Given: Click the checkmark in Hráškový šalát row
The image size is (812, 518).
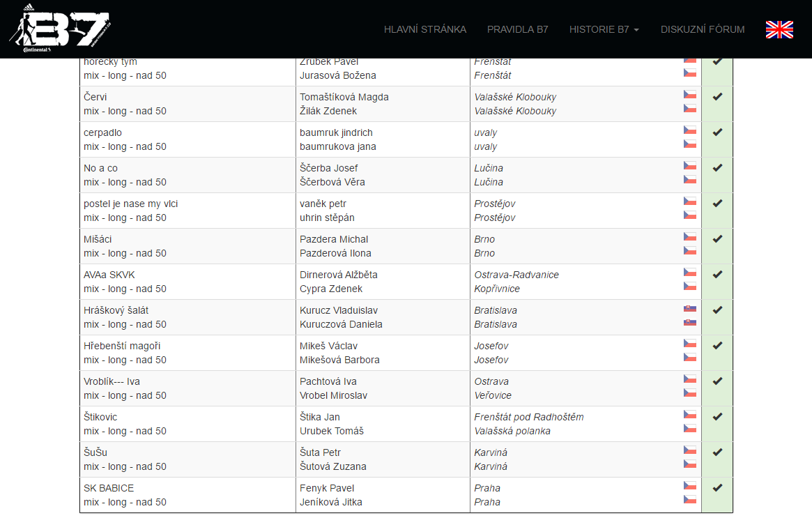Looking at the screenshot, I should point(717,310).
